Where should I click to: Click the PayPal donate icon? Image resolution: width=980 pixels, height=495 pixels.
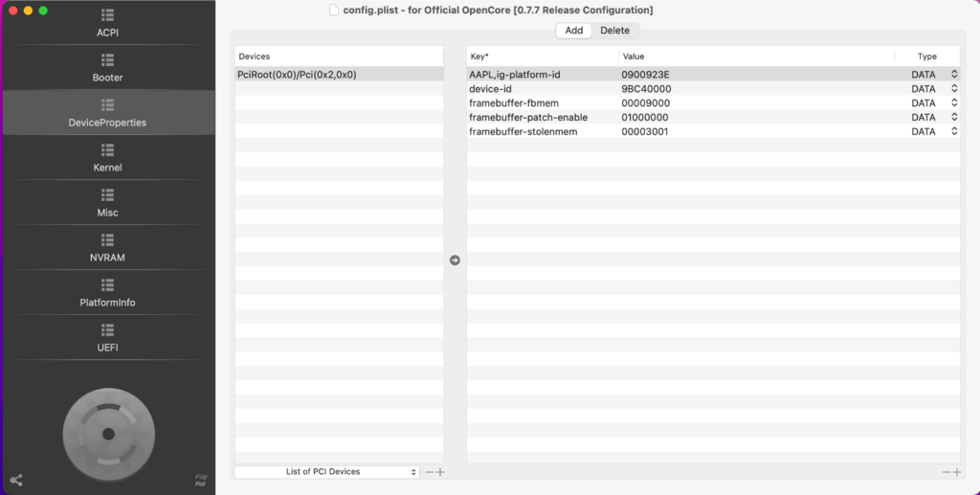coord(201,480)
